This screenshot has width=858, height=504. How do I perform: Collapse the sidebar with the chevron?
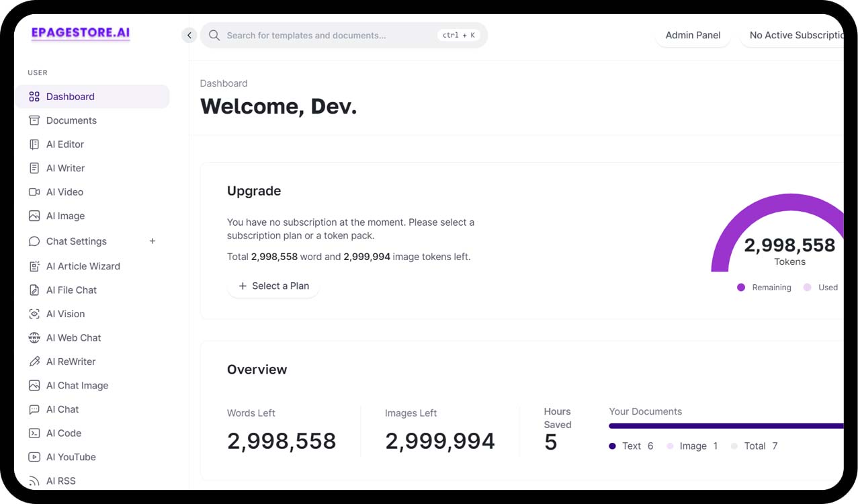click(189, 35)
